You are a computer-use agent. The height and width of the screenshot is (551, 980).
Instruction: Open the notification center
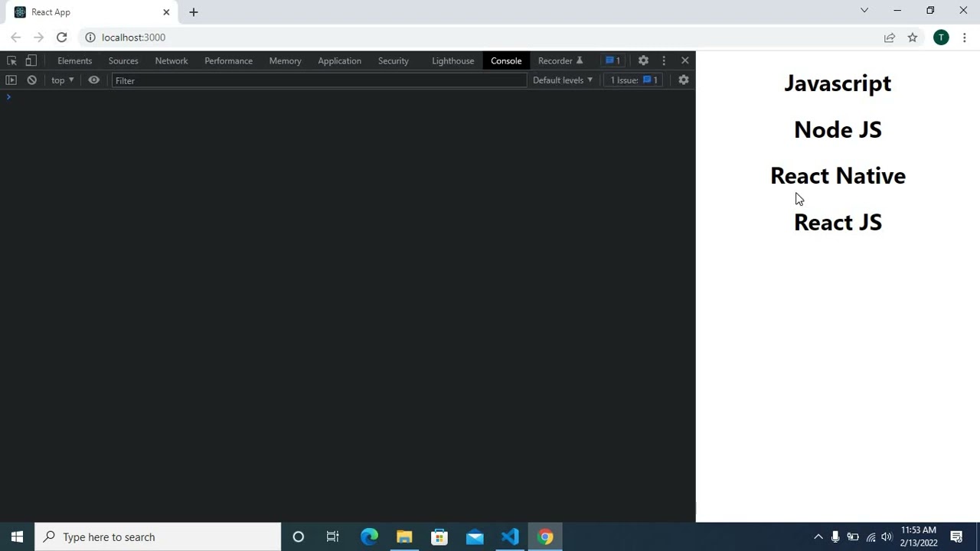(x=956, y=536)
